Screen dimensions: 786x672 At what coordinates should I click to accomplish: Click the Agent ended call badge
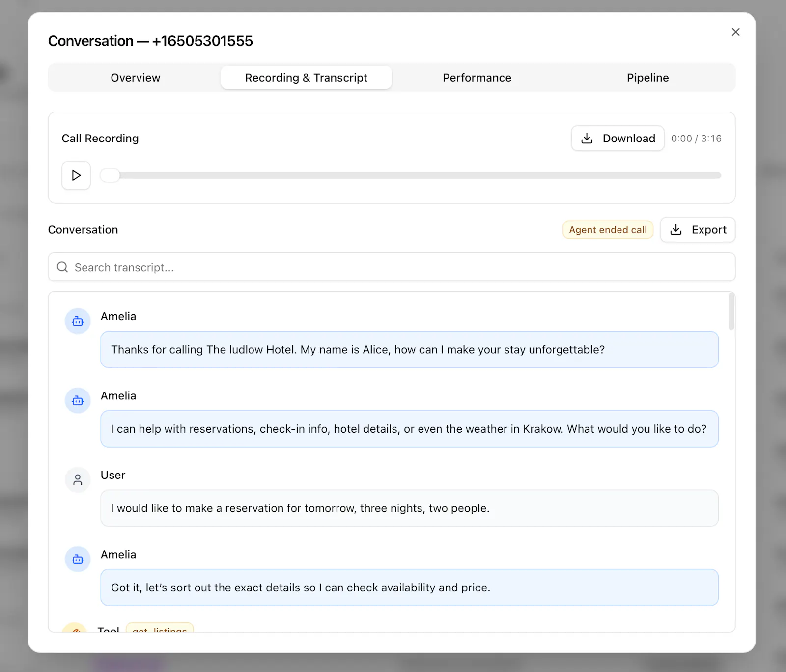pyautogui.click(x=608, y=230)
